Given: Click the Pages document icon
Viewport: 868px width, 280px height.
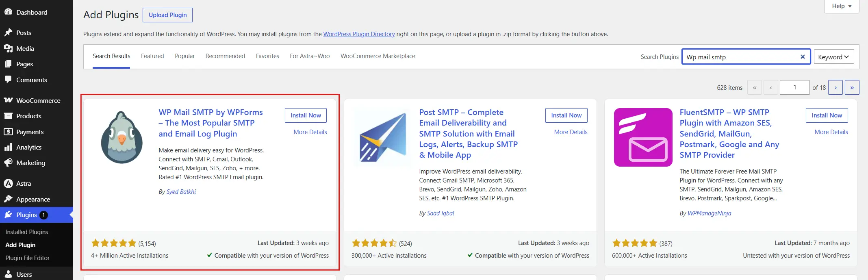Looking at the screenshot, I should coord(8,64).
